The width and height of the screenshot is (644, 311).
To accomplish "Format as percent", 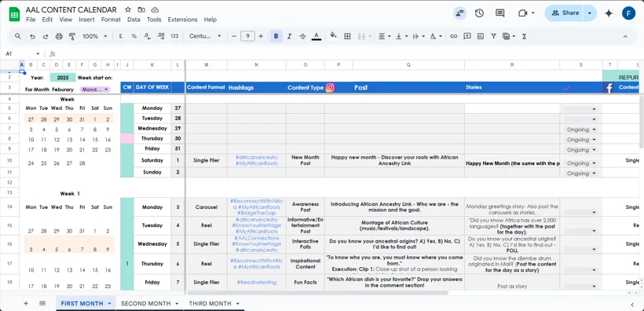I will click(x=134, y=36).
